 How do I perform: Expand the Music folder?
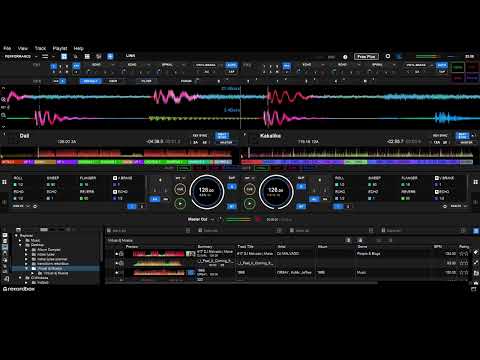(20, 240)
